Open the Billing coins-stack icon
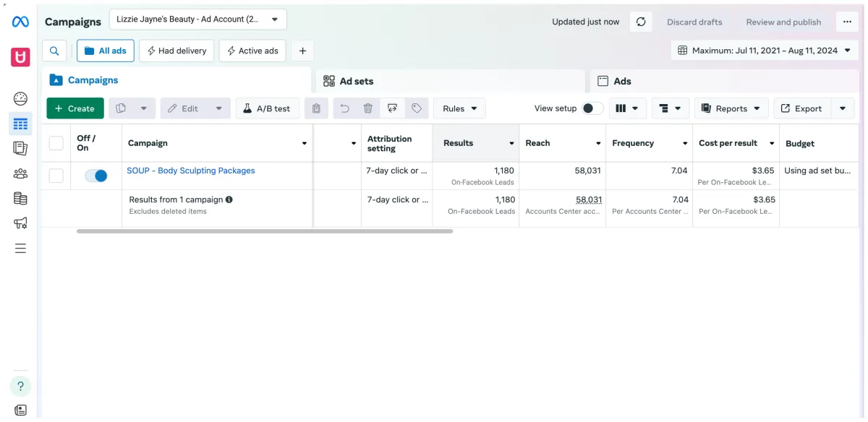 tap(20, 198)
